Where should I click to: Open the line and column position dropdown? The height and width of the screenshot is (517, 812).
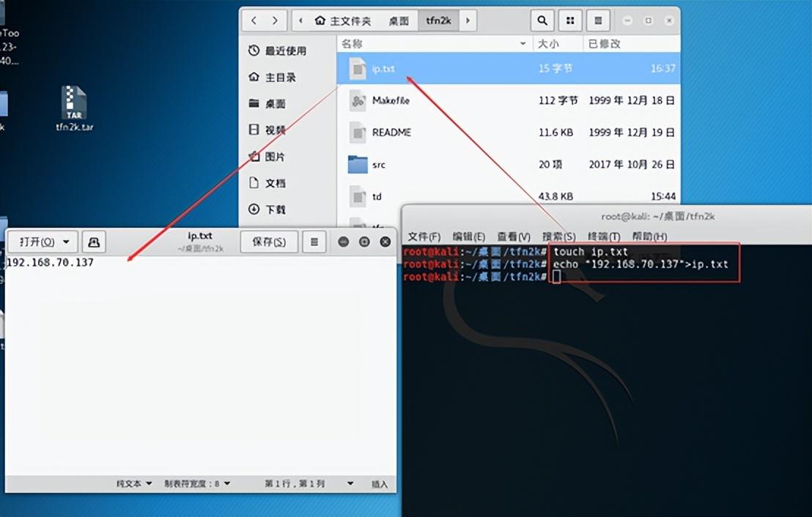click(309, 483)
